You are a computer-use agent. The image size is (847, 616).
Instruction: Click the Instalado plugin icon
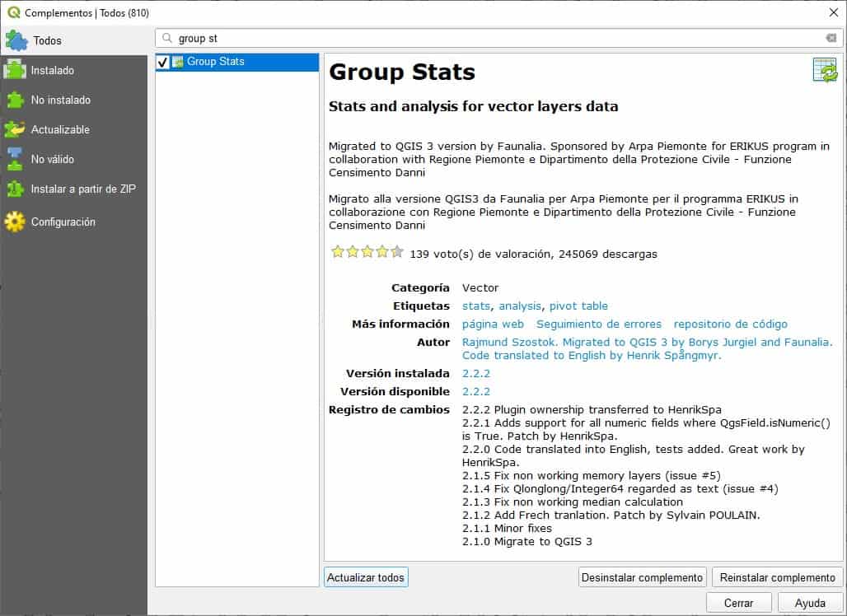15,70
